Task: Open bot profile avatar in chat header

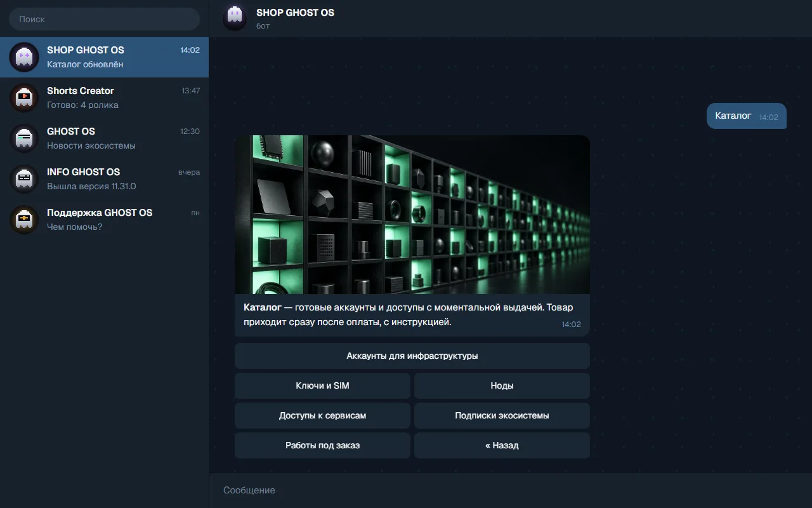Action: (x=235, y=18)
